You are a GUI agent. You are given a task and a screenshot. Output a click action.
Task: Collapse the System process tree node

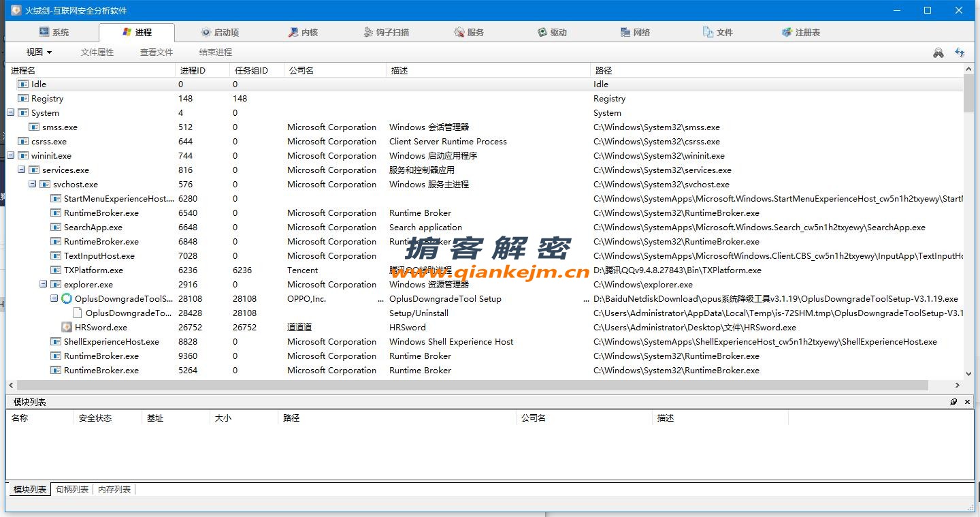click(x=11, y=113)
